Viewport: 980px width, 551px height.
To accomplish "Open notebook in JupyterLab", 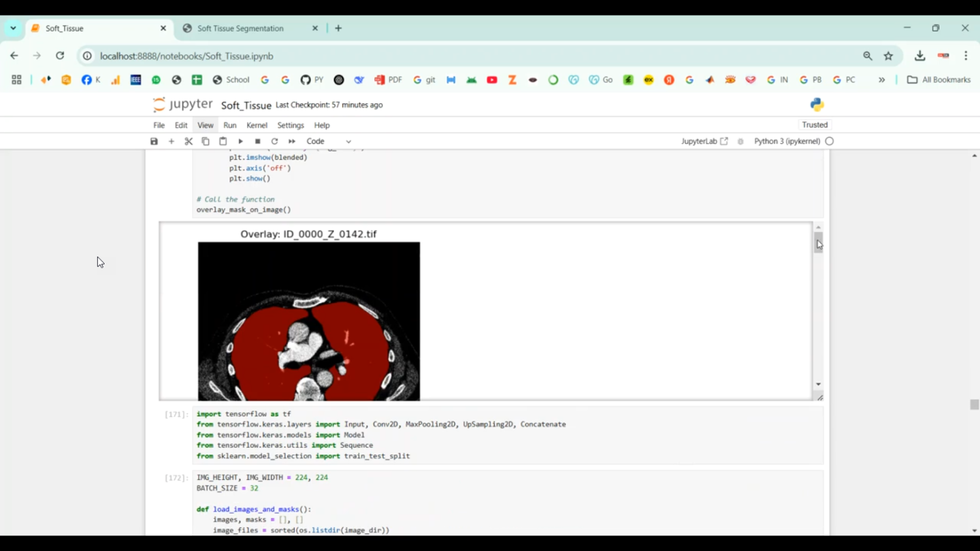I will tap(704, 142).
